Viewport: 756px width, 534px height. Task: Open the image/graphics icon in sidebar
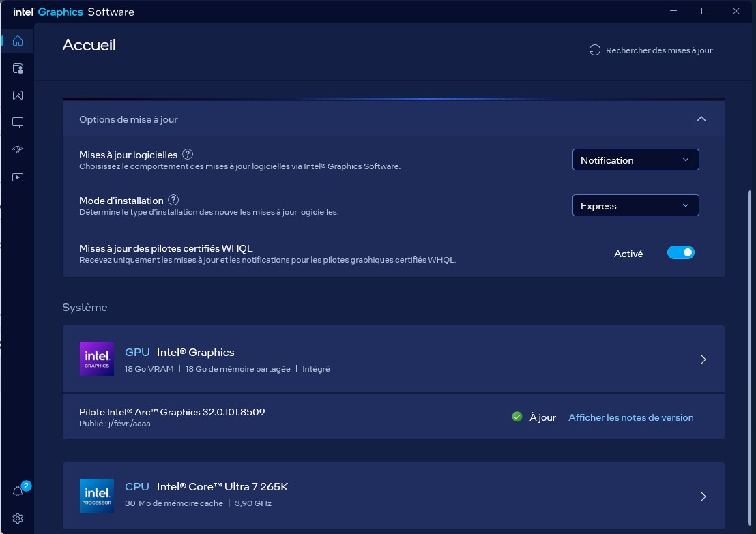pos(18,95)
